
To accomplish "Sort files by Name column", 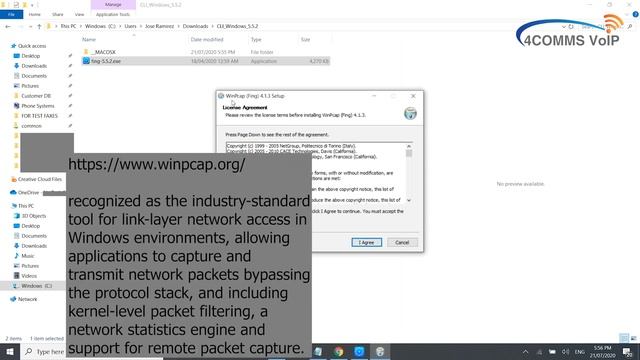I will [89, 40].
